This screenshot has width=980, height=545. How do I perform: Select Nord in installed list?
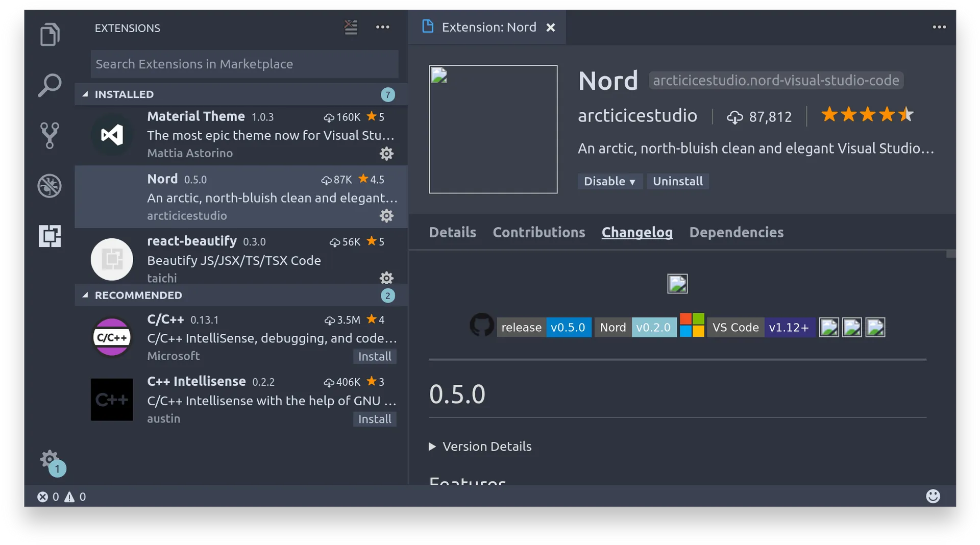241,197
